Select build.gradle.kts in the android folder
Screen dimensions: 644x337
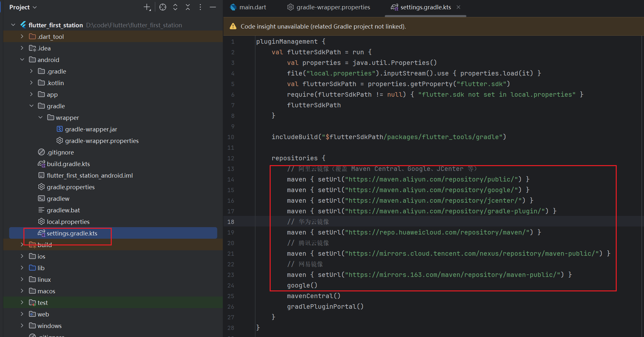click(68, 164)
